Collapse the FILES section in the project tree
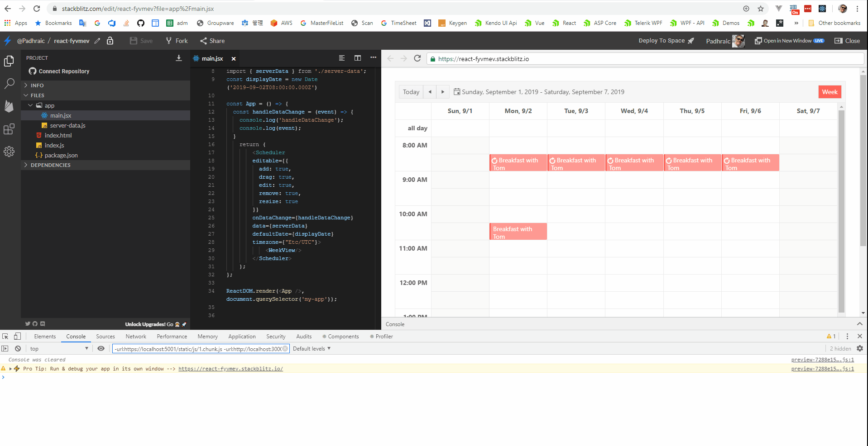This screenshot has width=868, height=446. (26, 95)
